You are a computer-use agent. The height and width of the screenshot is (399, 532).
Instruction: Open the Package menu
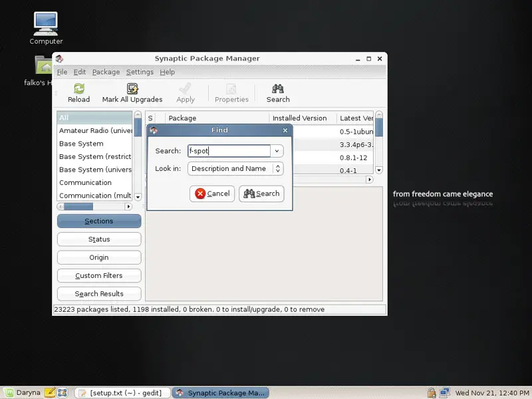click(x=106, y=72)
